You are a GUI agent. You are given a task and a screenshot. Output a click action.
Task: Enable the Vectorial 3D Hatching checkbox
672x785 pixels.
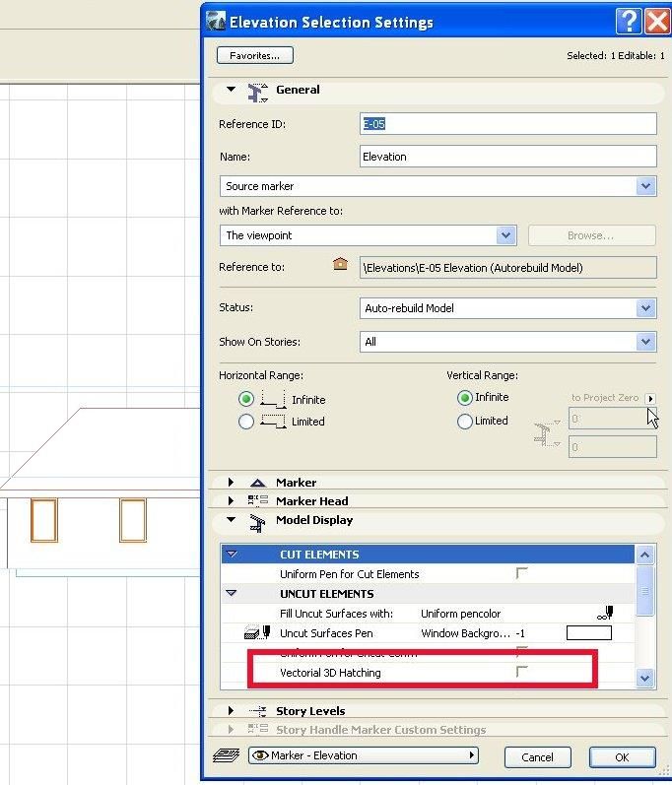pos(521,672)
